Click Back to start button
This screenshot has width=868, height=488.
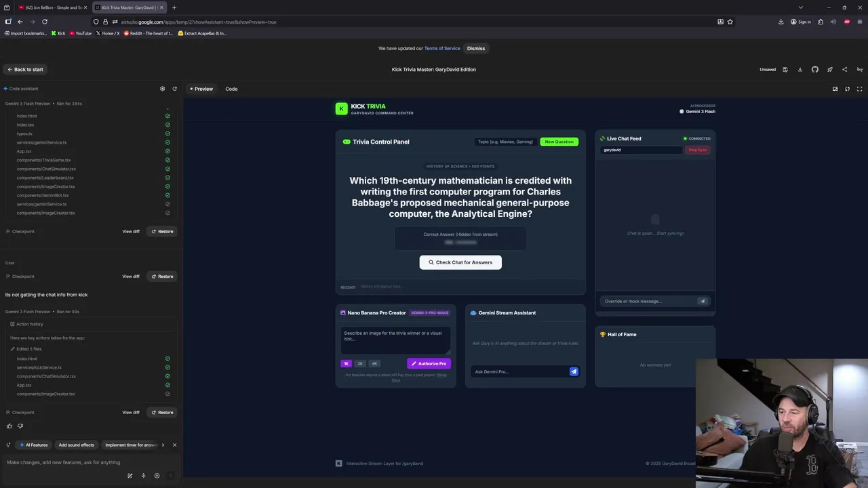click(x=25, y=69)
